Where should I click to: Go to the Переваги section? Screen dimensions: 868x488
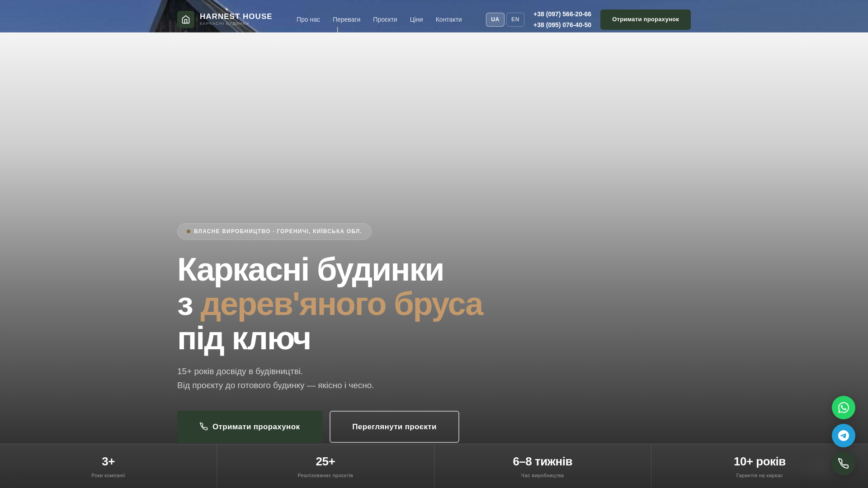tap(346, 19)
